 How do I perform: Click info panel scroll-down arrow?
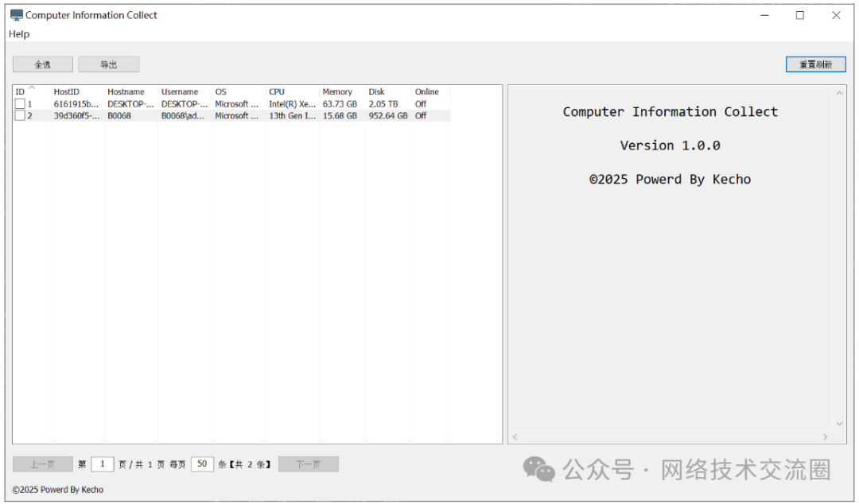(839, 424)
